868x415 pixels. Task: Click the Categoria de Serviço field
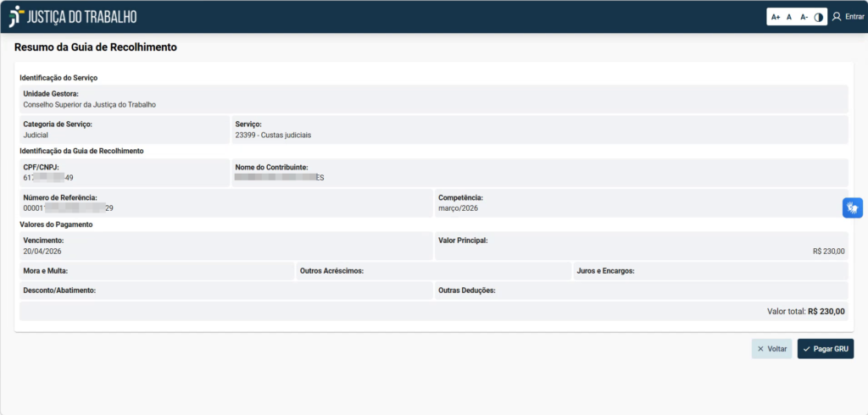pos(124,130)
